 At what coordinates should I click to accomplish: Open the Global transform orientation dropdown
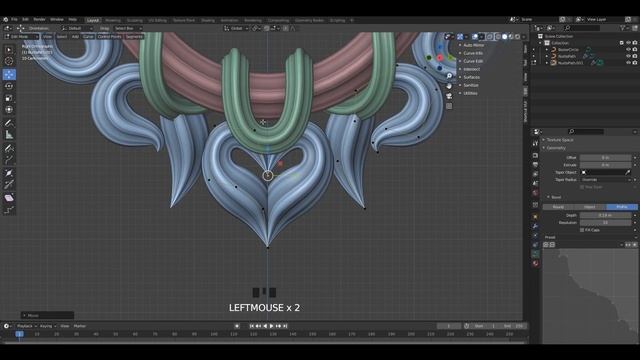[236, 29]
